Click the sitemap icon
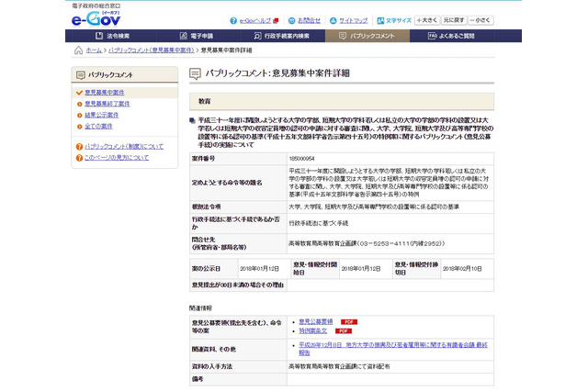588x391 pixels. pyautogui.click(x=333, y=20)
